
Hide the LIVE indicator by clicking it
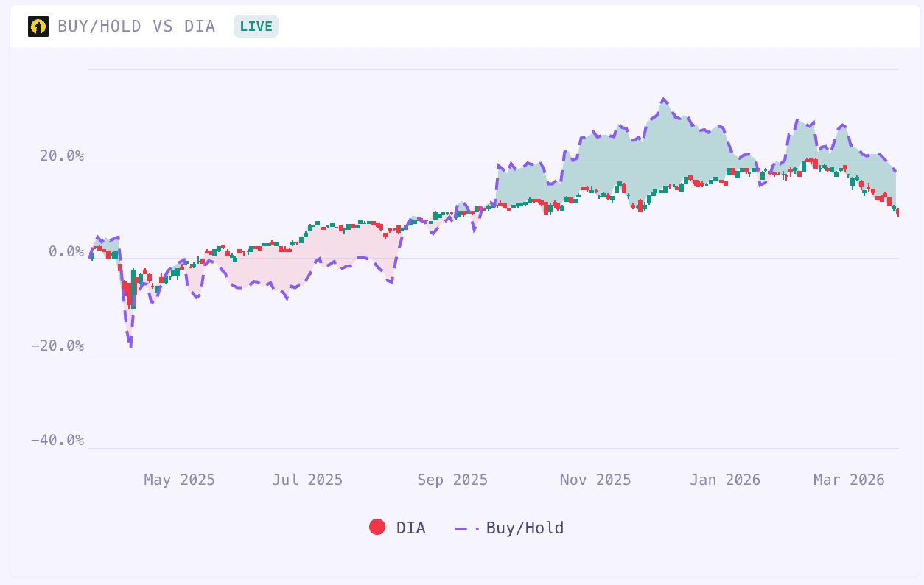[x=256, y=25]
